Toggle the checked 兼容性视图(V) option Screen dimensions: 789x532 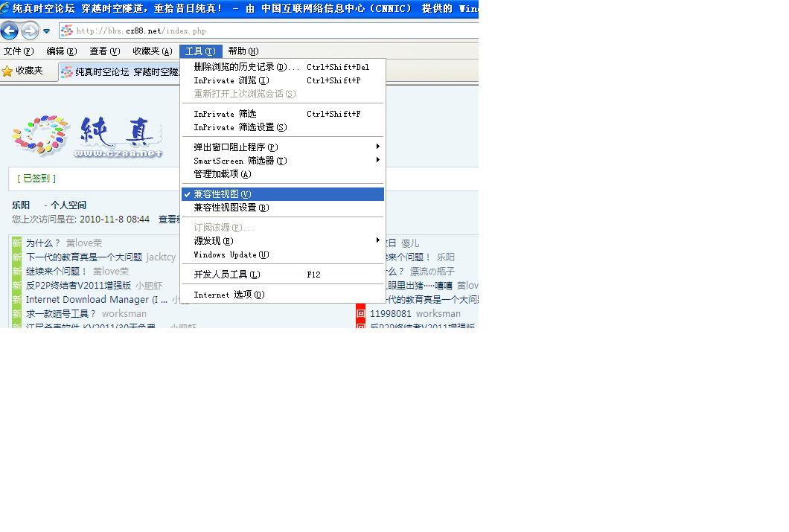tap(283, 194)
